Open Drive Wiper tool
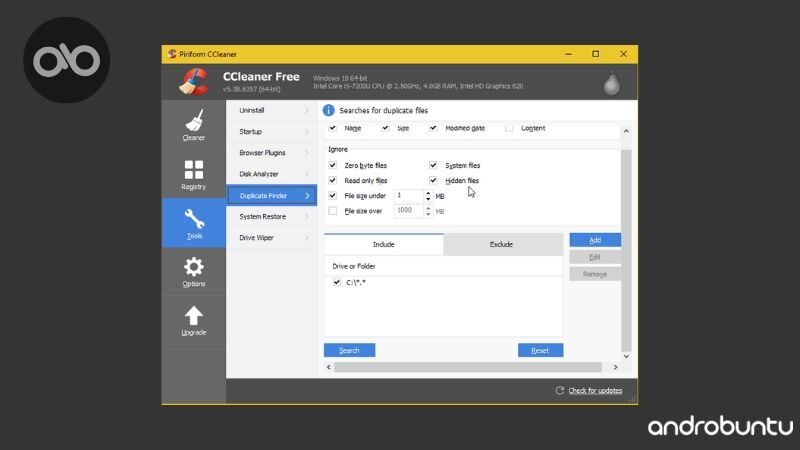 tap(271, 238)
